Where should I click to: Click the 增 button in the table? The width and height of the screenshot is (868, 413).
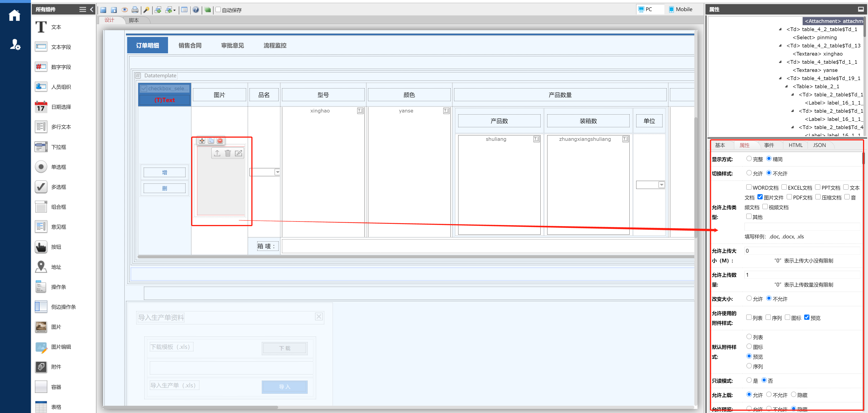tap(164, 172)
